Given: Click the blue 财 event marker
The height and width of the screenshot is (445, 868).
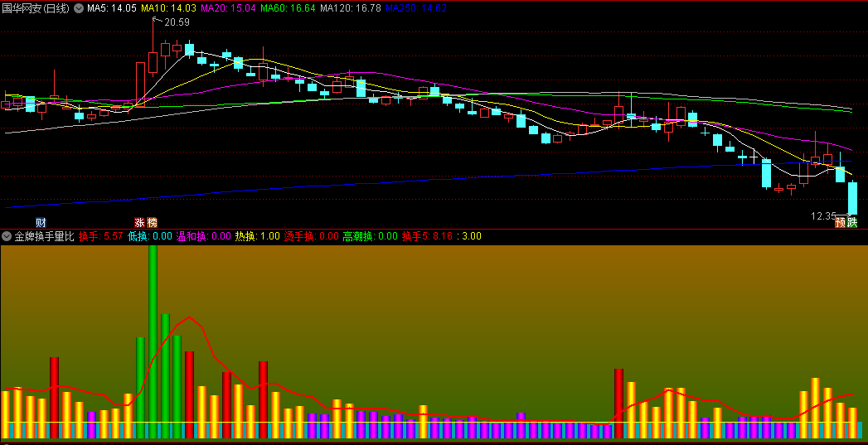Looking at the screenshot, I should pos(41,222).
